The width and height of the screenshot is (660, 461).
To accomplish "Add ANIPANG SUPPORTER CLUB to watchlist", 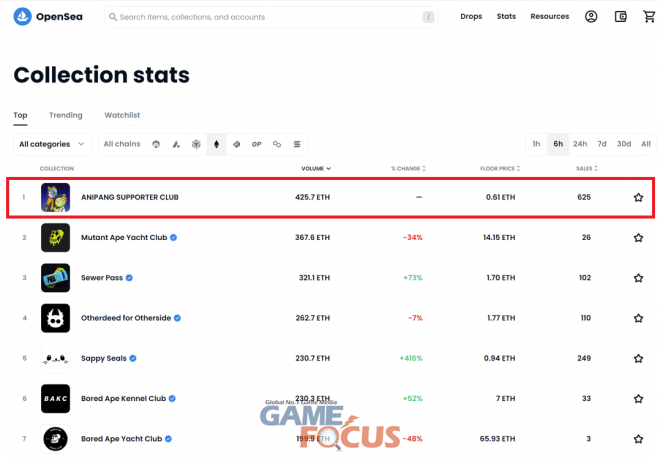I will click(x=638, y=197).
